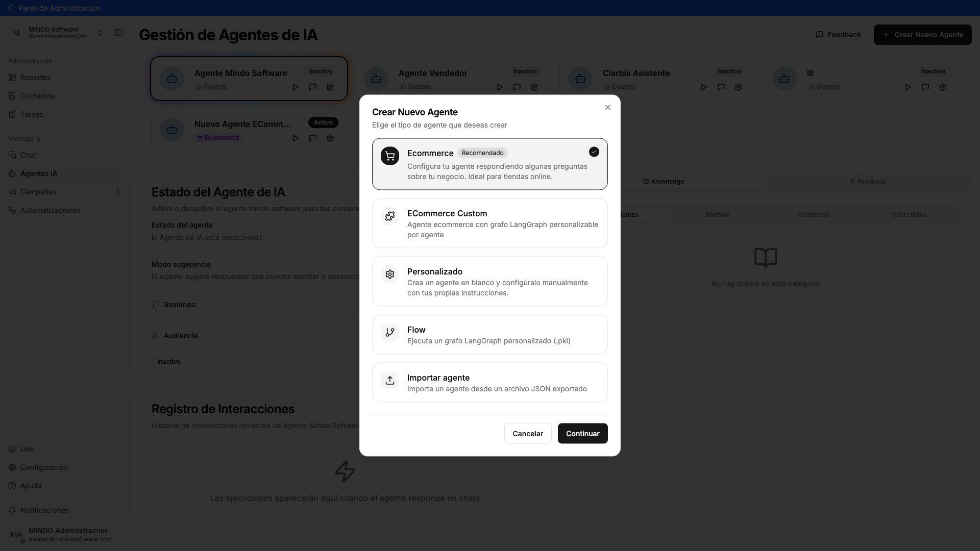Run the lll agent with play icon
980x551 pixels.
click(x=908, y=87)
